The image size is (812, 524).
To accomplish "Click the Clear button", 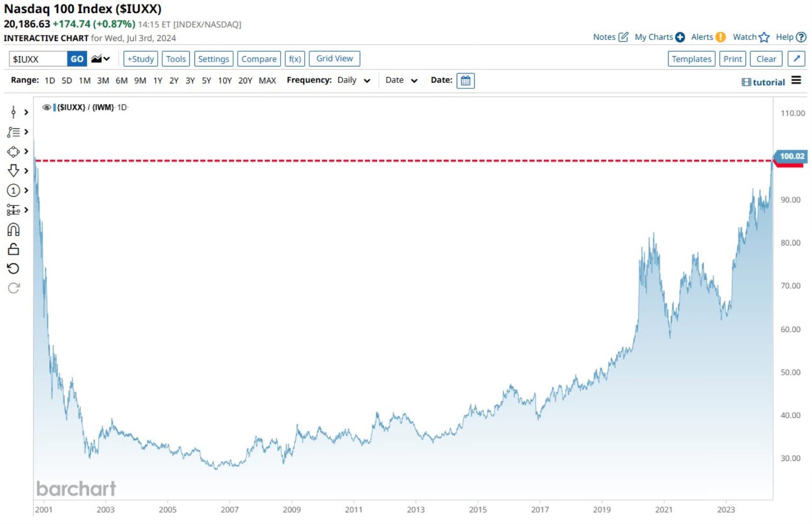I will 766,59.
